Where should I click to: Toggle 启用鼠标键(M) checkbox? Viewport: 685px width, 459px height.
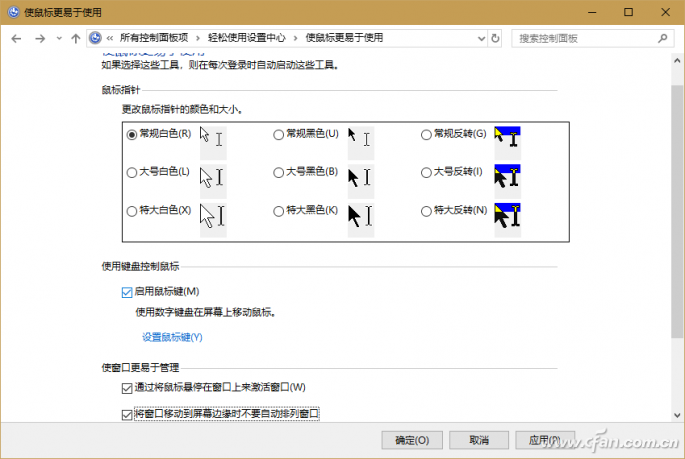click(126, 292)
